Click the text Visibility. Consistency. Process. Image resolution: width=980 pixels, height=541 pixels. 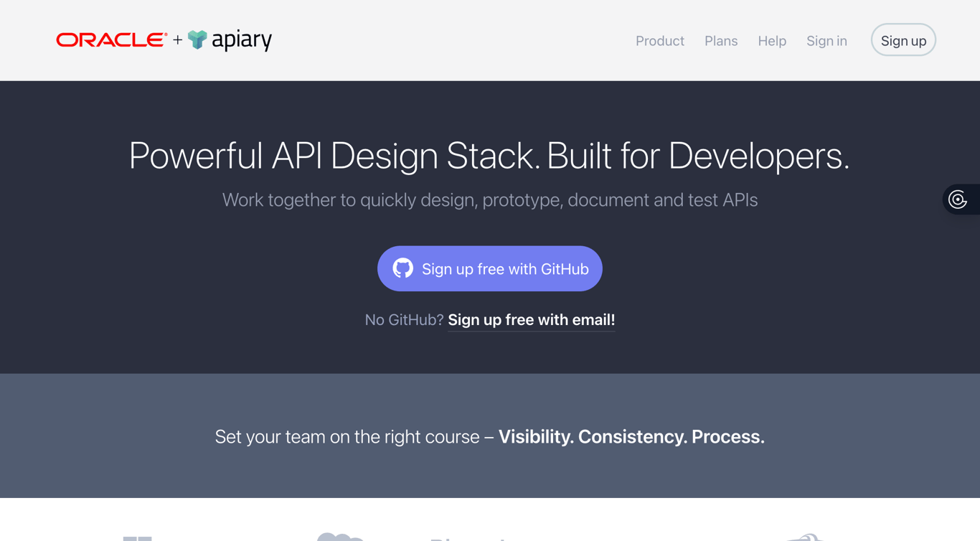(x=631, y=436)
